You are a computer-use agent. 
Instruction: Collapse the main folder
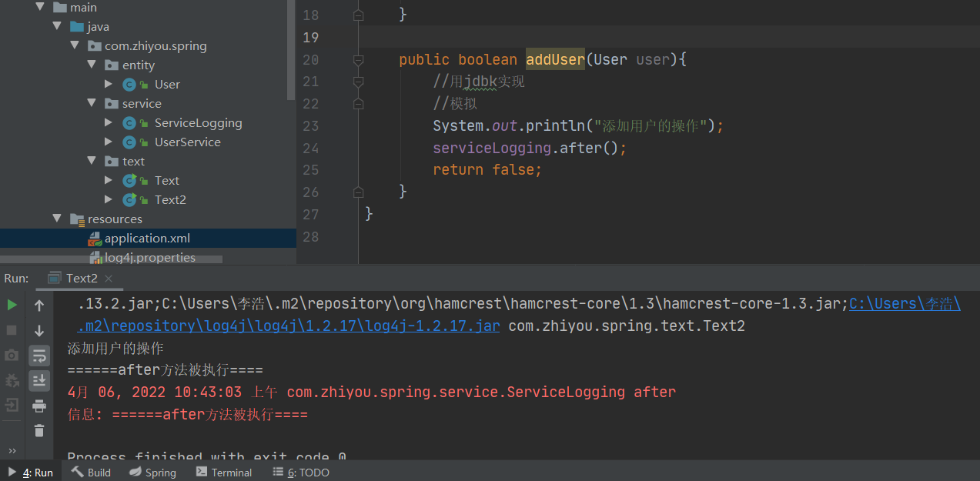click(38, 7)
